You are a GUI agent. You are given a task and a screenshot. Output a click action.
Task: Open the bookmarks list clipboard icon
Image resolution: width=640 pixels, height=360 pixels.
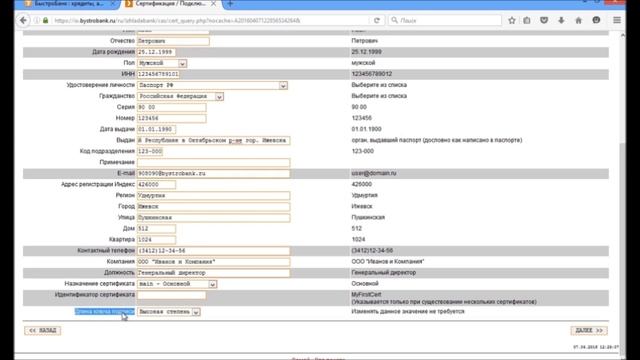pos(527,20)
